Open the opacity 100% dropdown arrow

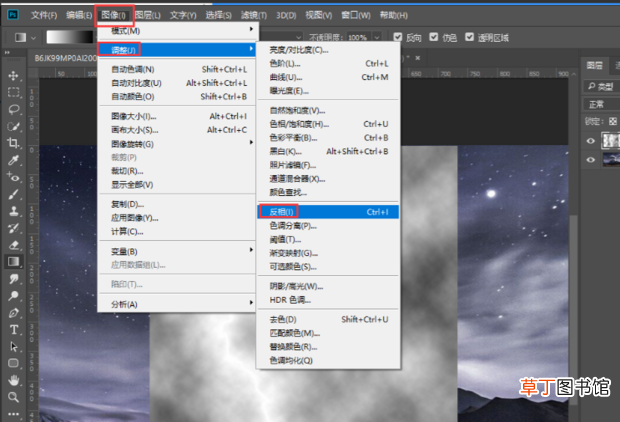[377, 38]
